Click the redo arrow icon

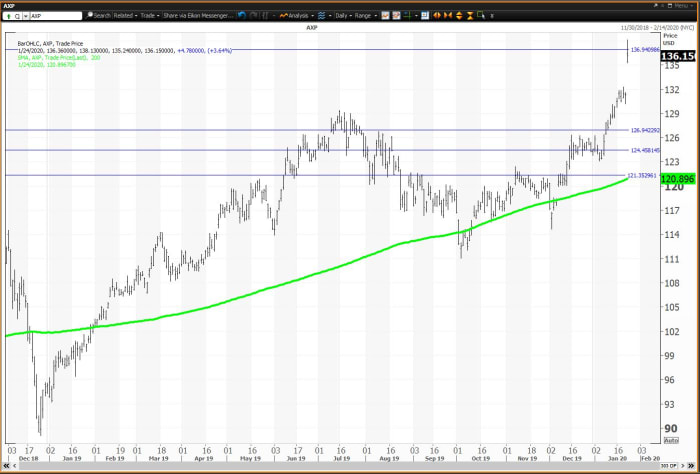pos(253,16)
